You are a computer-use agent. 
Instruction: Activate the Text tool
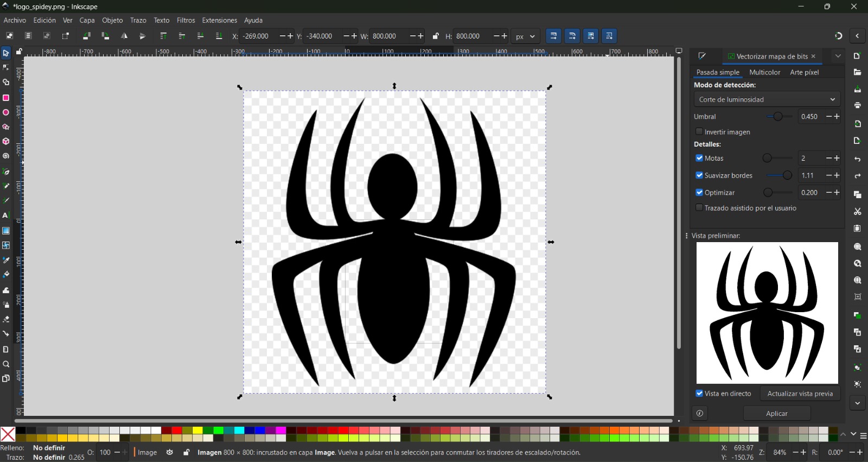(x=6, y=216)
